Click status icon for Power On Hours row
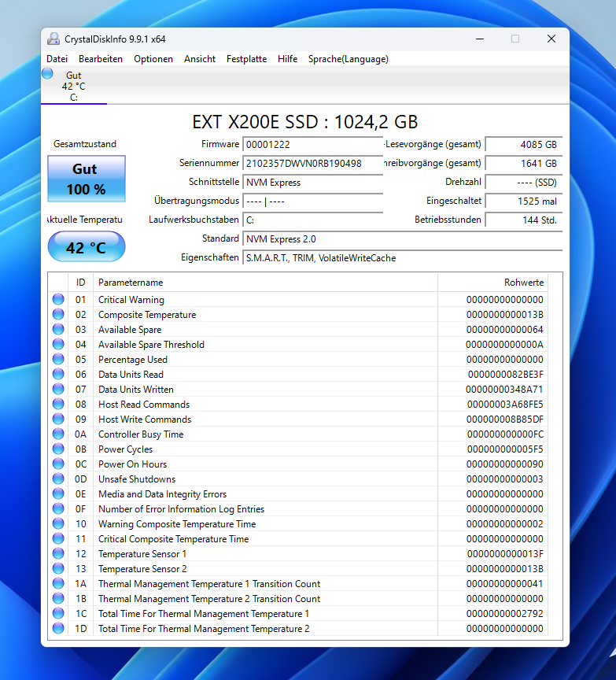 pyautogui.click(x=58, y=464)
